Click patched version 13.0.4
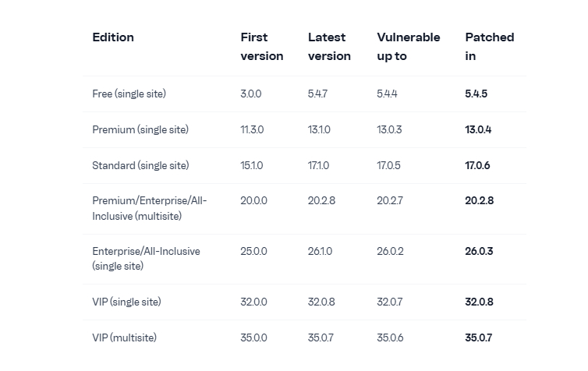588x371 pixels. pos(478,129)
